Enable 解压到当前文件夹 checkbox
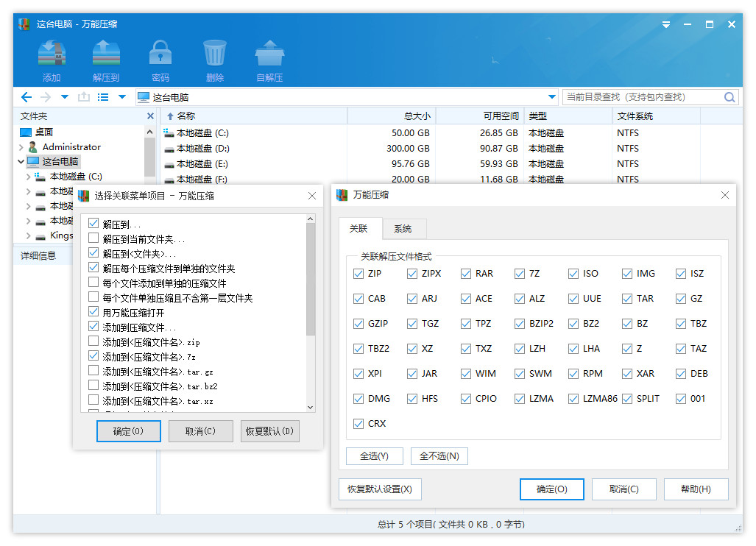The height and width of the screenshot is (546, 756). pos(93,238)
